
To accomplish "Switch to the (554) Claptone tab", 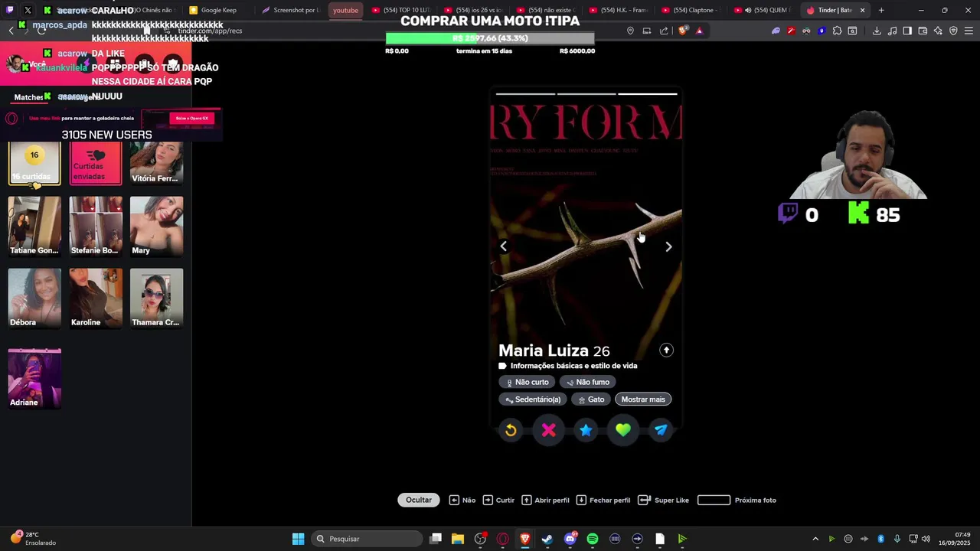I will [691, 10].
